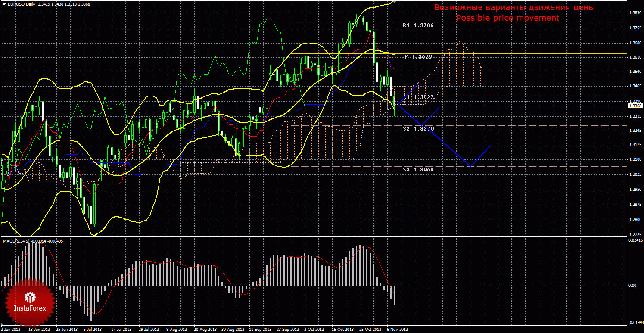The width and height of the screenshot is (644, 333).
Task: Click the 1.3540 price scale label
Action: (635, 72)
